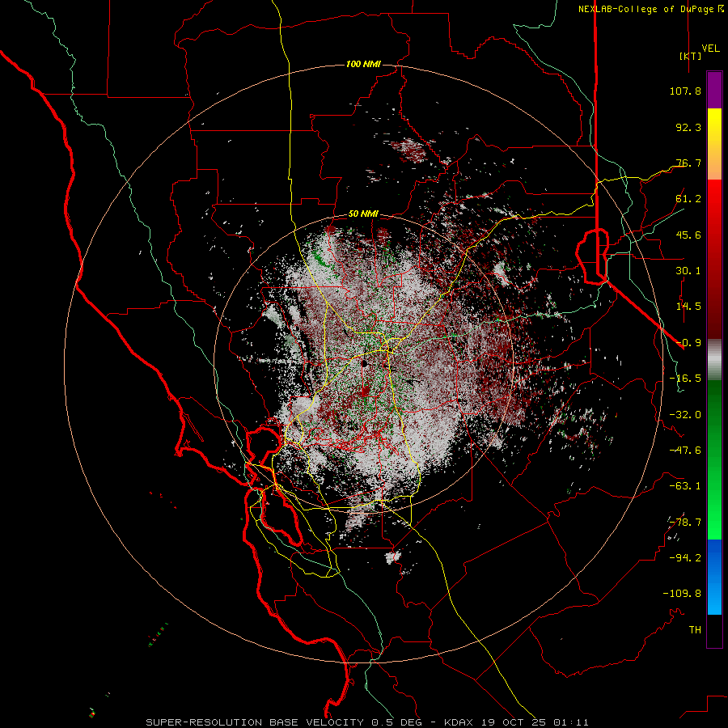Click the green segment of the color bar

coord(714,459)
